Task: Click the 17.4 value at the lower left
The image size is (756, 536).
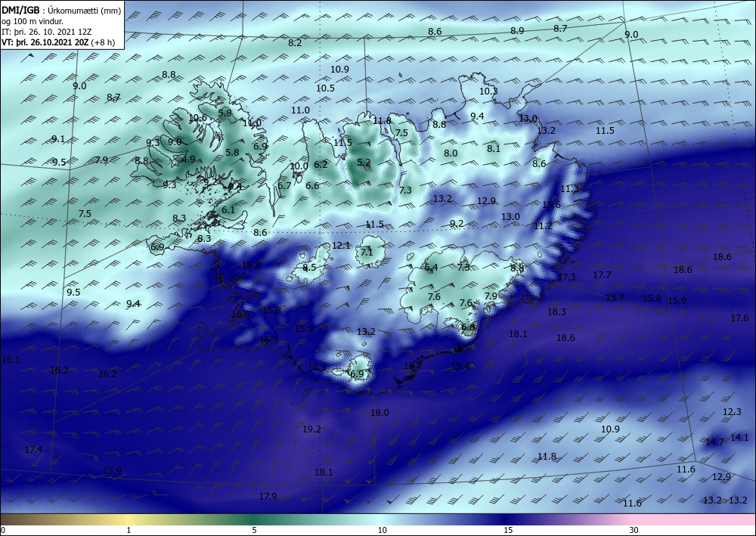Action: click(x=33, y=449)
